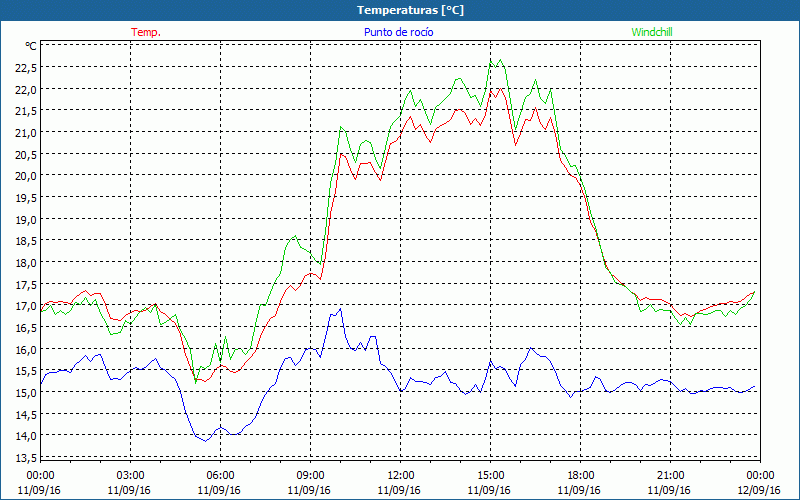Click the blue dew point peak near 10:00

340,309
